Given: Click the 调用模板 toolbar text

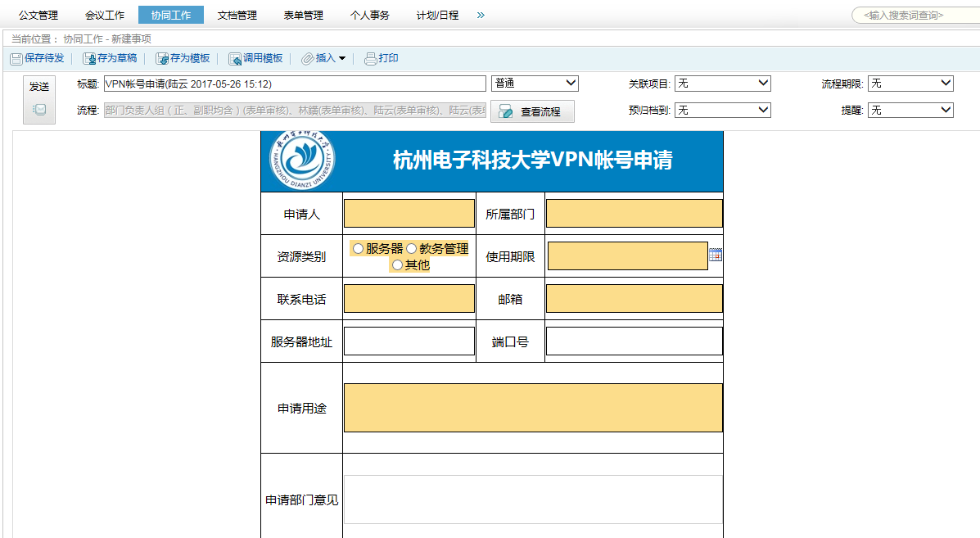Looking at the screenshot, I should [x=263, y=58].
